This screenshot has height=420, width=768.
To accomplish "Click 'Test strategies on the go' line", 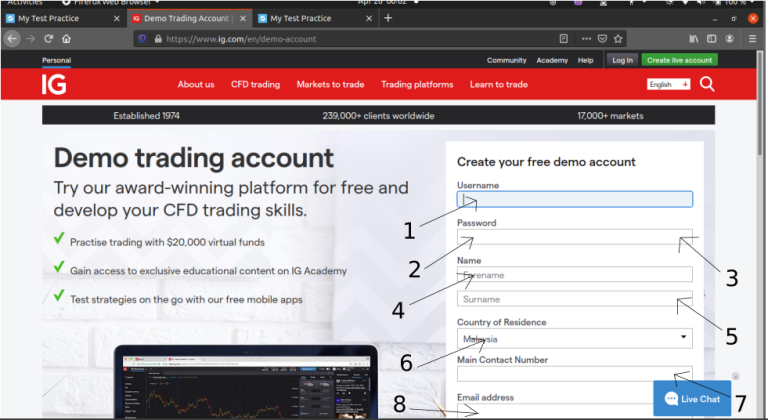I will [186, 299].
